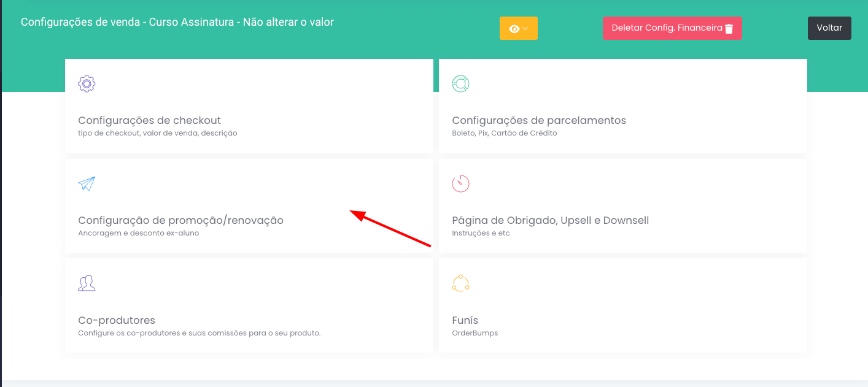868x387 pixels.
Task: Click the eye icon in the yellow button
Action: tap(514, 29)
